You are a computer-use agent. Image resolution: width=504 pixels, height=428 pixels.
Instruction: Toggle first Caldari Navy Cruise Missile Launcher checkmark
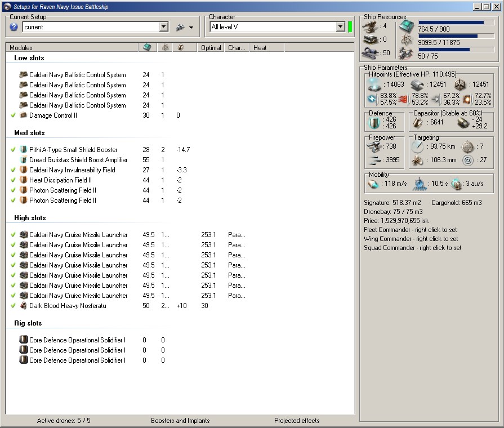[13, 235]
